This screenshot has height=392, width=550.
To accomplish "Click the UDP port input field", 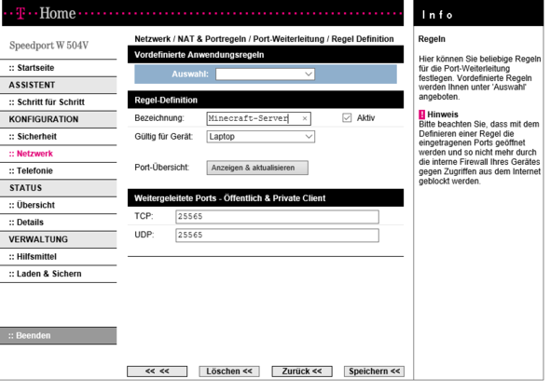I will (x=277, y=235).
